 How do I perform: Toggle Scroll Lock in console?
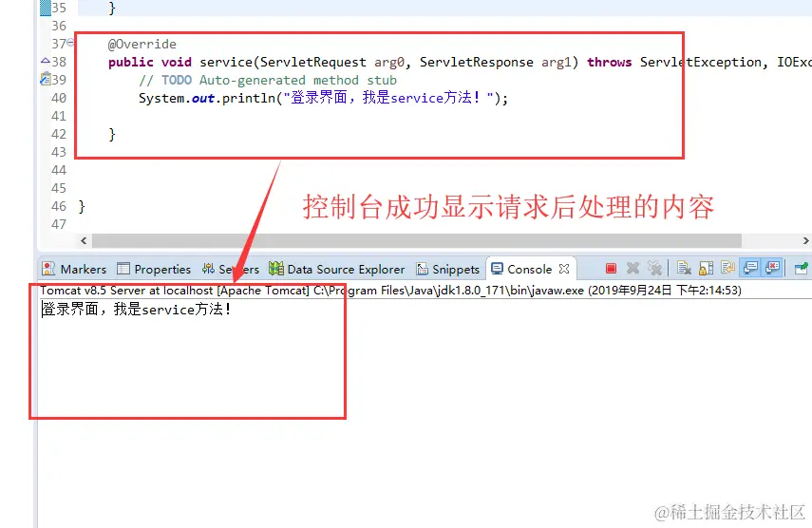point(707,268)
